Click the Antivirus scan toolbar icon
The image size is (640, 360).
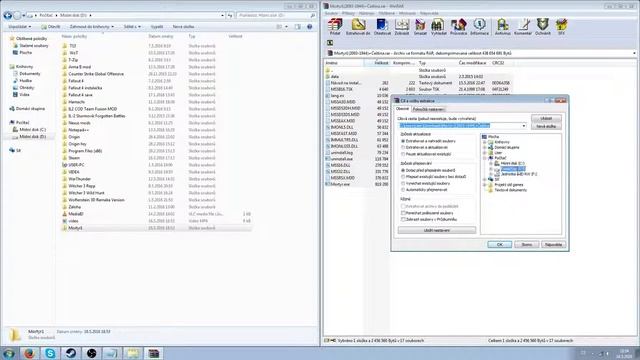point(502,27)
